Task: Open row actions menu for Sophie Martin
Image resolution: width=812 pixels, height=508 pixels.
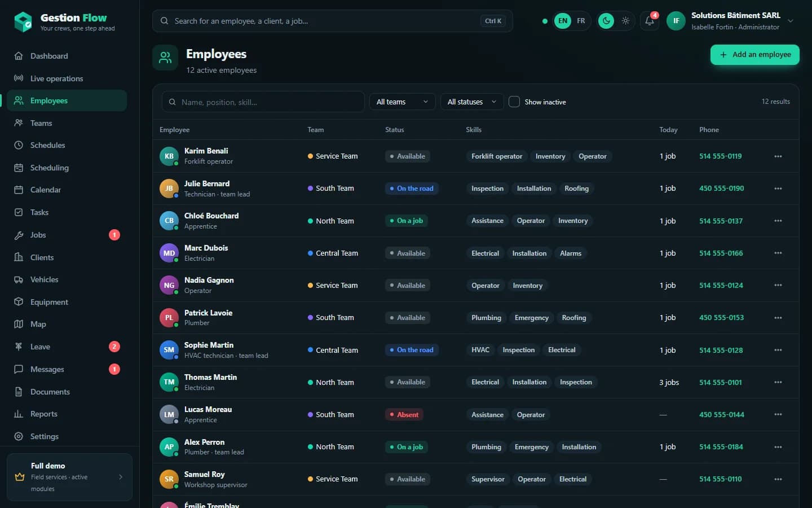Action: point(778,350)
